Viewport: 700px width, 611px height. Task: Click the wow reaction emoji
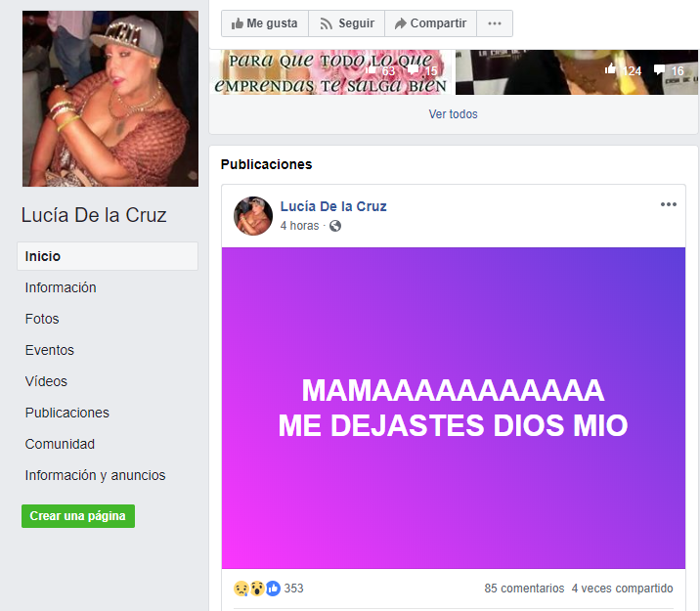pos(257,589)
